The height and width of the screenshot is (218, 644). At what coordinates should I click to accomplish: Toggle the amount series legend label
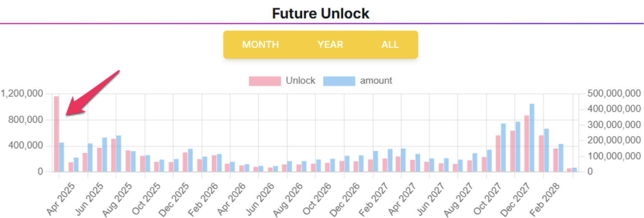point(376,81)
